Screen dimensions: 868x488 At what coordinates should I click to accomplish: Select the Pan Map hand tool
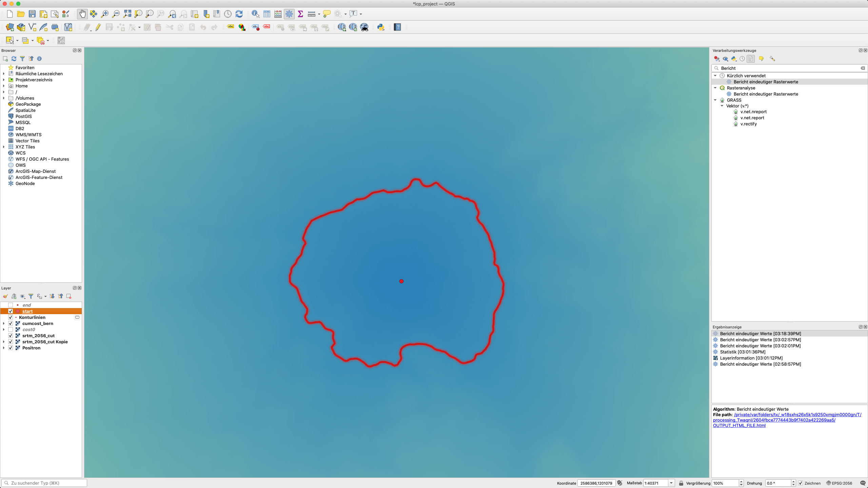82,14
